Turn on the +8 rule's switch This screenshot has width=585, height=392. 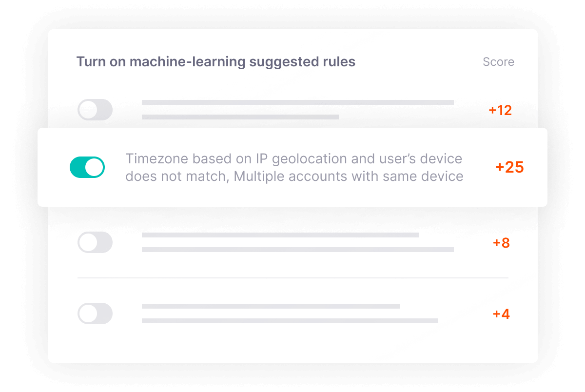click(x=95, y=242)
